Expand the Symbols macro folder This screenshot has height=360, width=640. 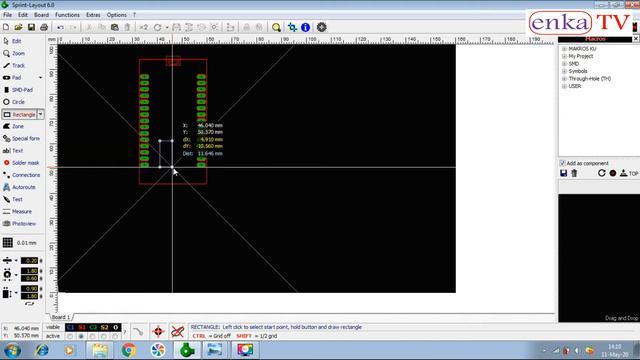click(x=564, y=71)
